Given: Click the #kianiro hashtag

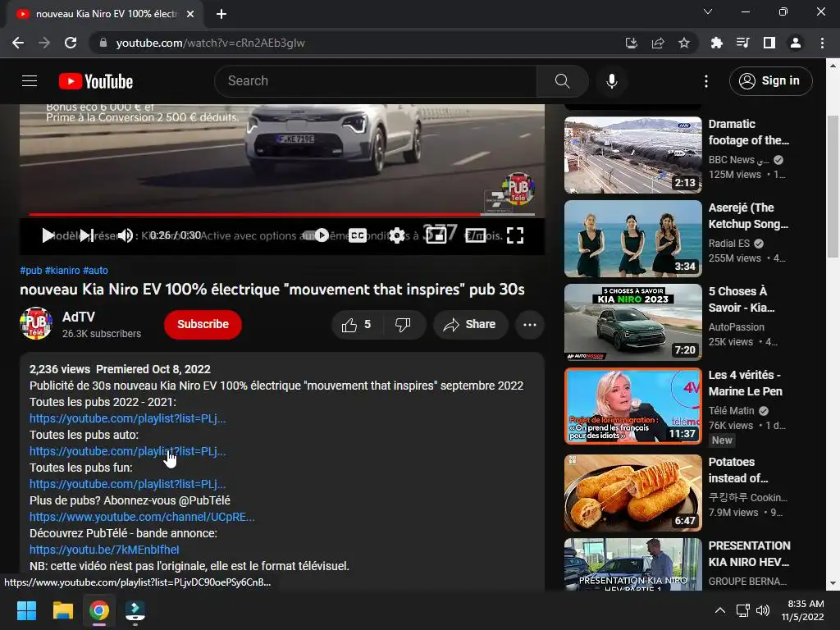Looking at the screenshot, I should click(x=62, y=271).
